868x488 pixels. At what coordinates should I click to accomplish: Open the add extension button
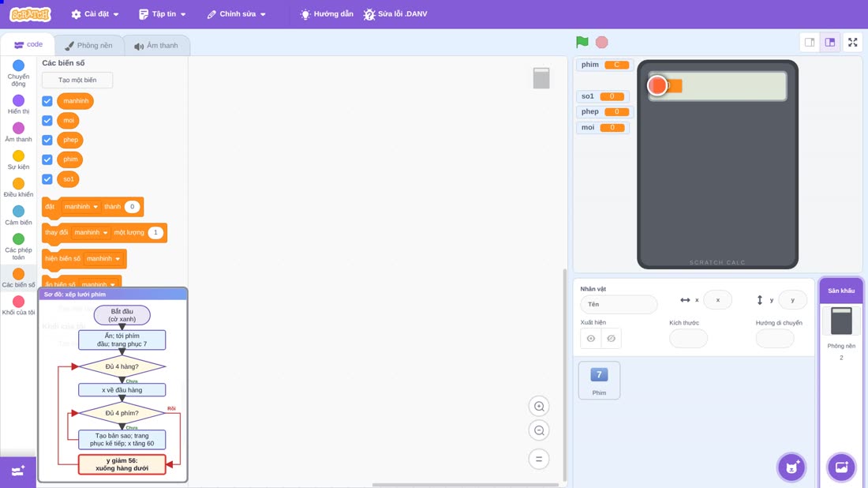18,471
